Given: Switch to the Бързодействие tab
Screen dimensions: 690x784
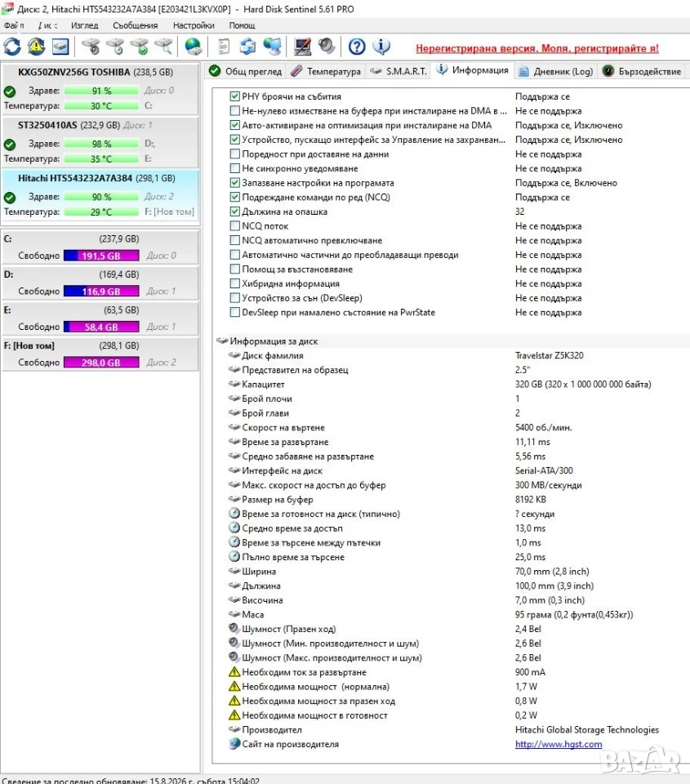Looking at the screenshot, I should pos(642,71).
